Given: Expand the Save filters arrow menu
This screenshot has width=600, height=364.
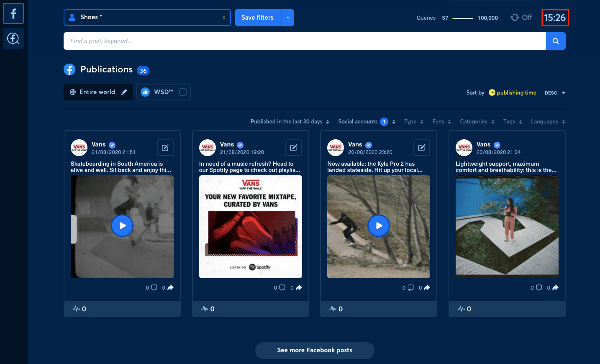Looking at the screenshot, I should pyautogui.click(x=288, y=18).
